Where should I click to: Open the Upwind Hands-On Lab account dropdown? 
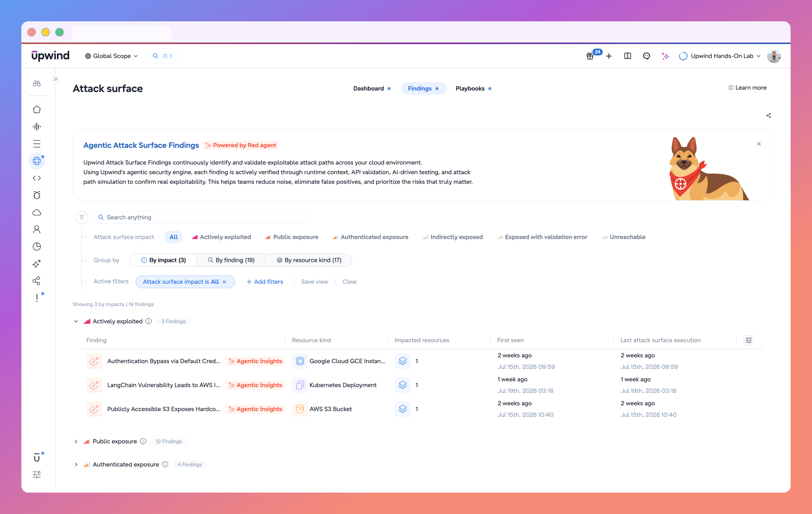[x=720, y=56]
